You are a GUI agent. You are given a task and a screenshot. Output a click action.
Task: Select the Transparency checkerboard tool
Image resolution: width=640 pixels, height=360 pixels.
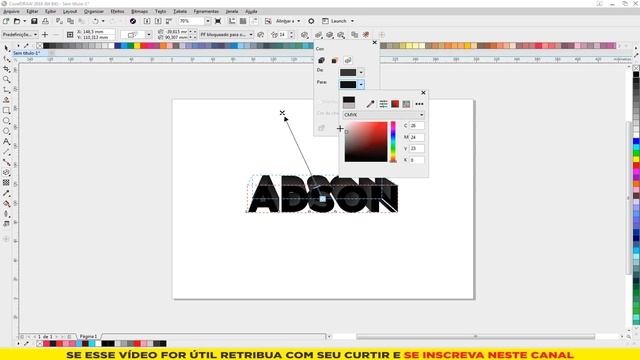click(x=7, y=183)
